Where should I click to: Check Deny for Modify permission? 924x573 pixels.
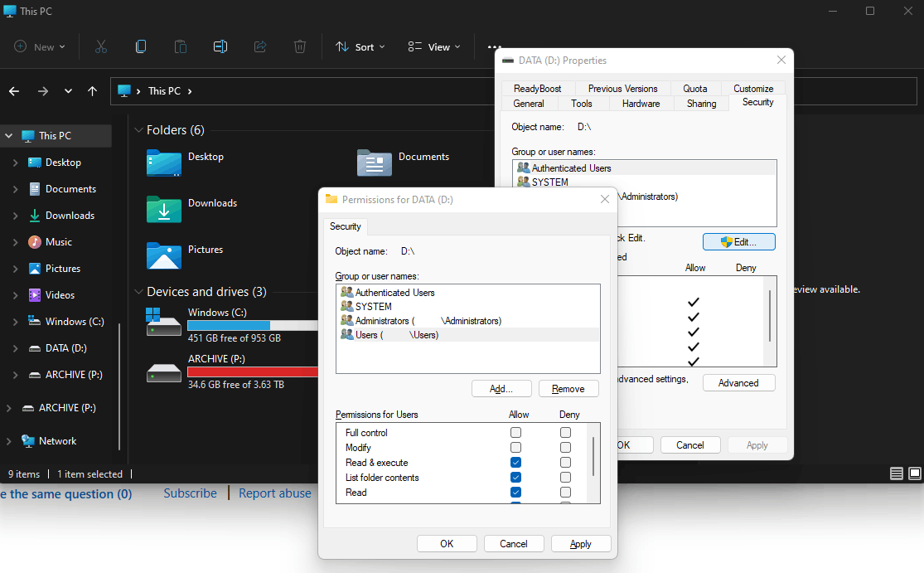(x=565, y=448)
